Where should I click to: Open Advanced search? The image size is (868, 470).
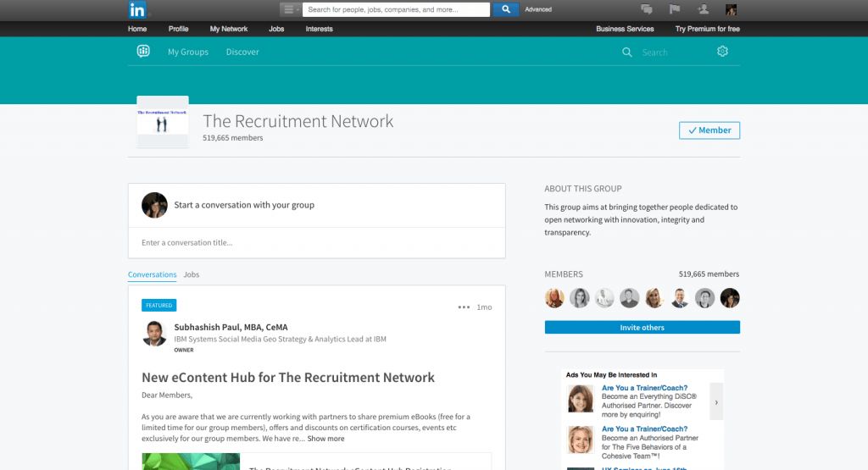(538, 9)
